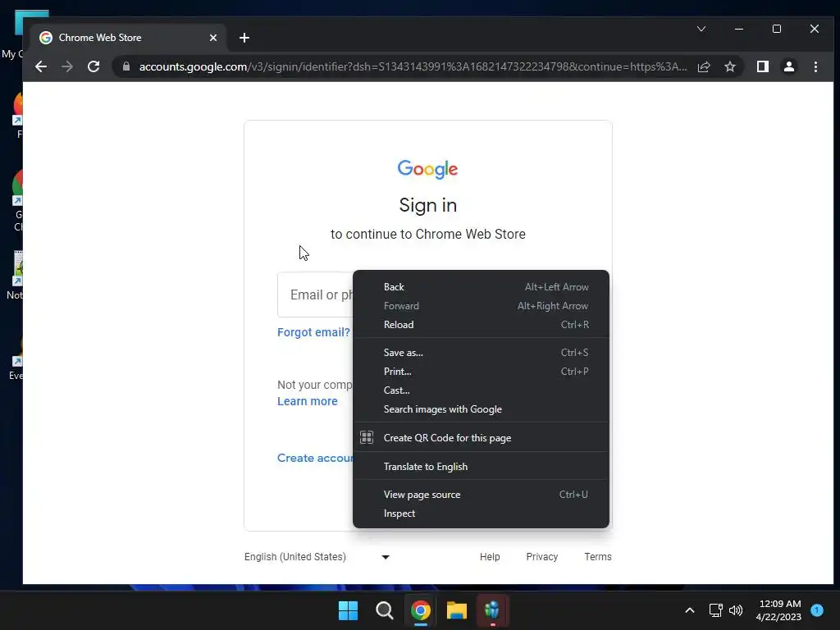
Task: Open Windows Start menu
Action: pyautogui.click(x=348, y=610)
